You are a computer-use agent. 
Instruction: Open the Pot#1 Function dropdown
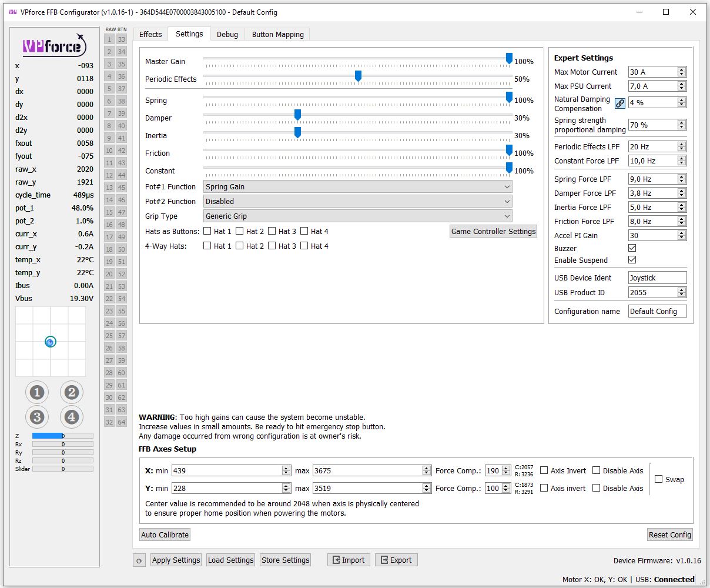click(358, 186)
